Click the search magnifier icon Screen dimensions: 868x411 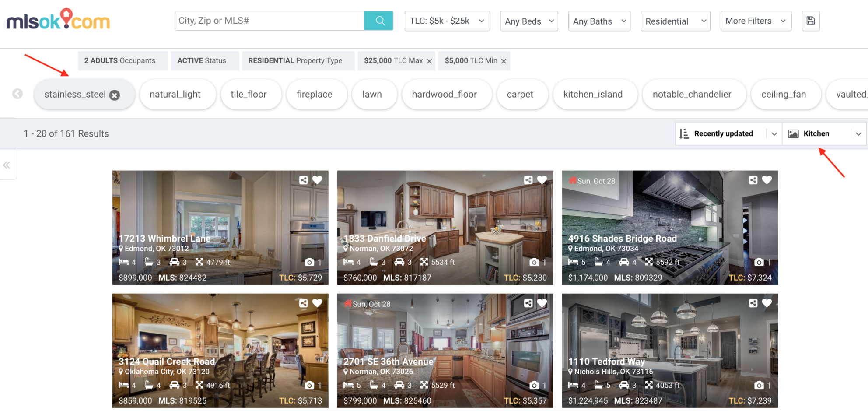coord(379,21)
